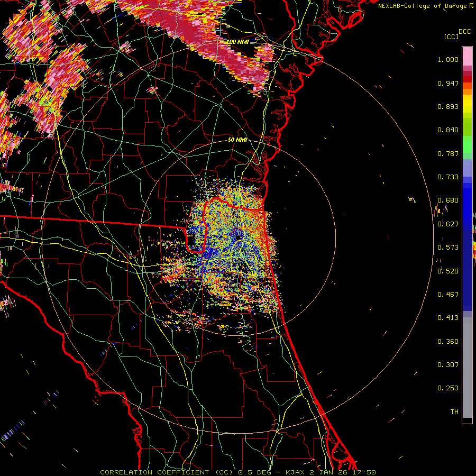Click the 0.573 color scale value
Image resolution: width=476 pixels, height=476 pixels.
[x=448, y=248]
